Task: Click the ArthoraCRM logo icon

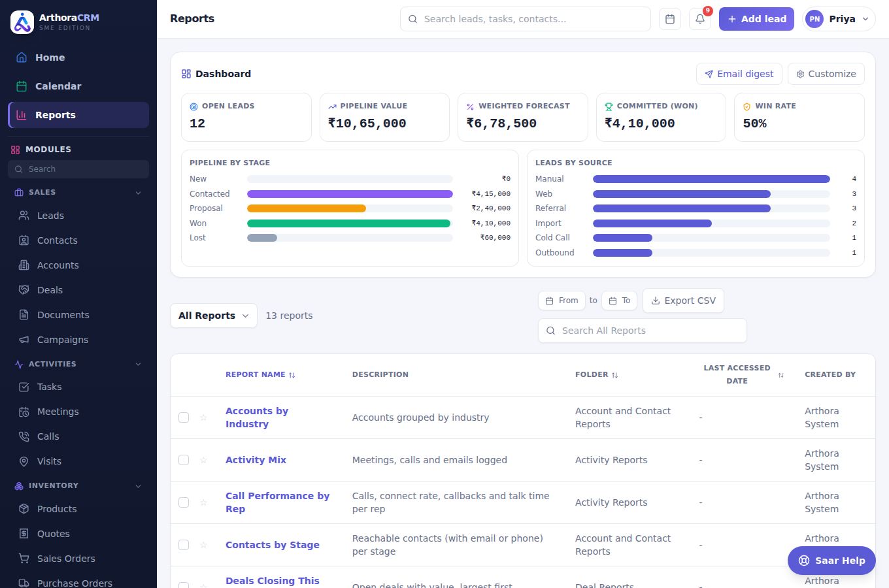Action: click(x=22, y=22)
